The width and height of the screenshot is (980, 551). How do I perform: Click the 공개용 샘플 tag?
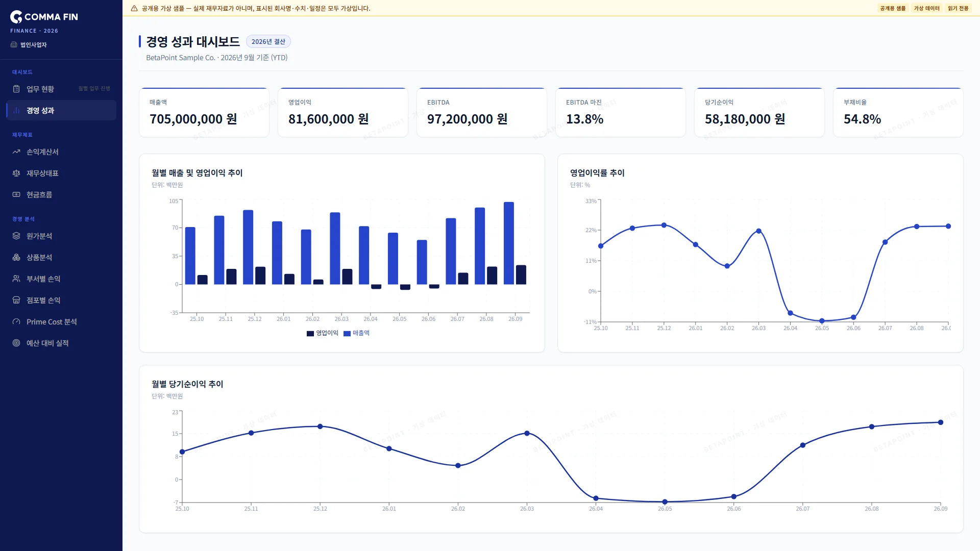[893, 8]
